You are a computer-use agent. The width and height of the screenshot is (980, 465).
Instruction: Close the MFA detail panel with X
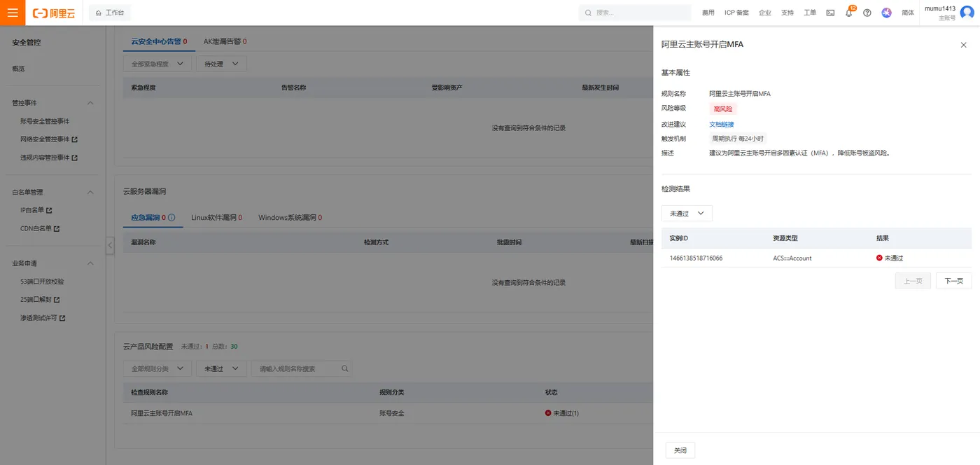point(963,44)
